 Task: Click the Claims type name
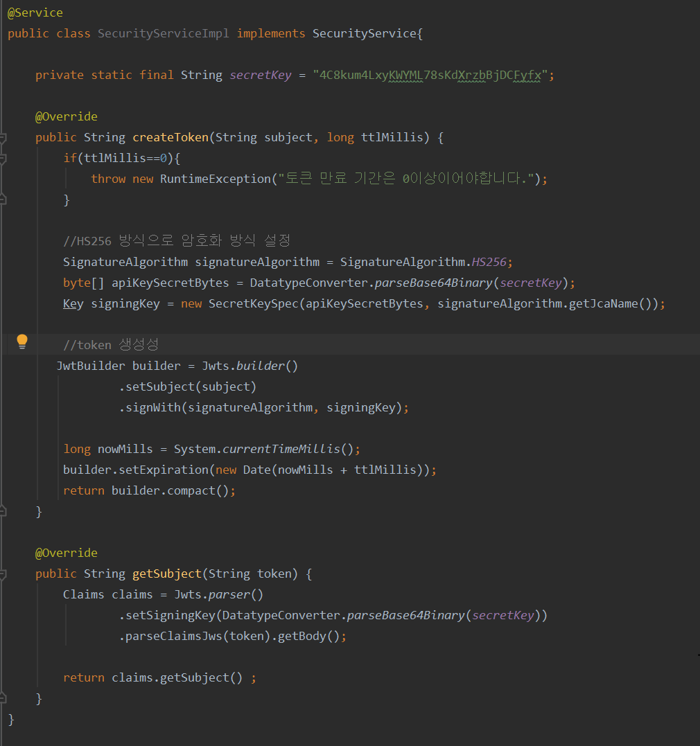coord(83,595)
